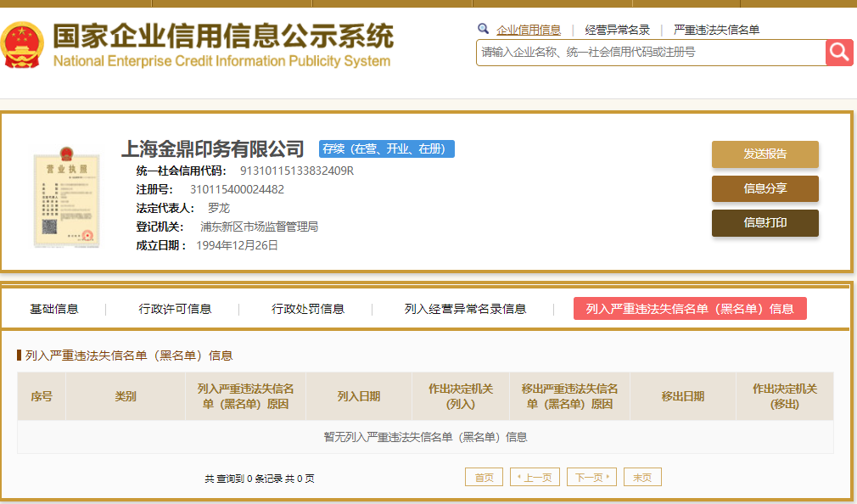The height and width of the screenshot is (504, 857).
Task: Jump to the last page with 末页
Action: point(642,477)
